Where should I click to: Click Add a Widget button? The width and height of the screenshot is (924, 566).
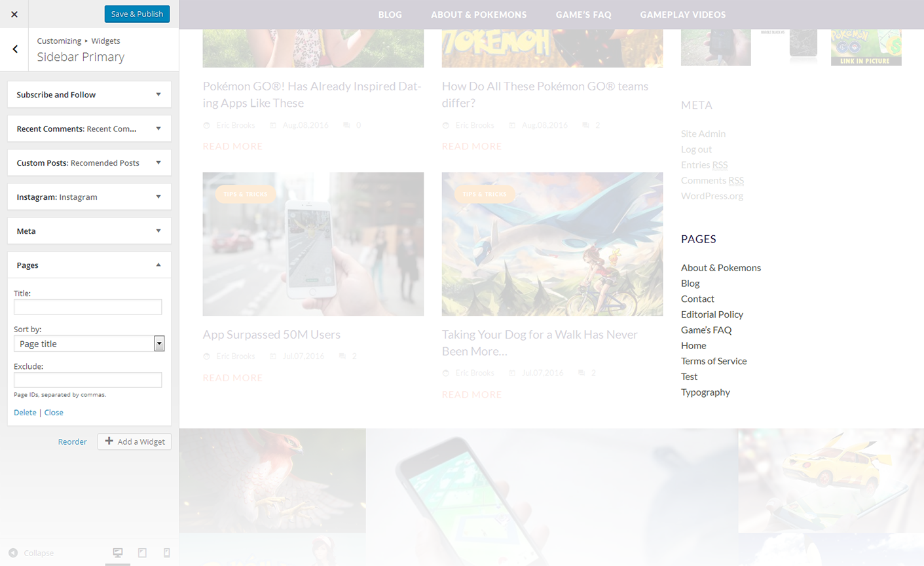coord(135,442)
